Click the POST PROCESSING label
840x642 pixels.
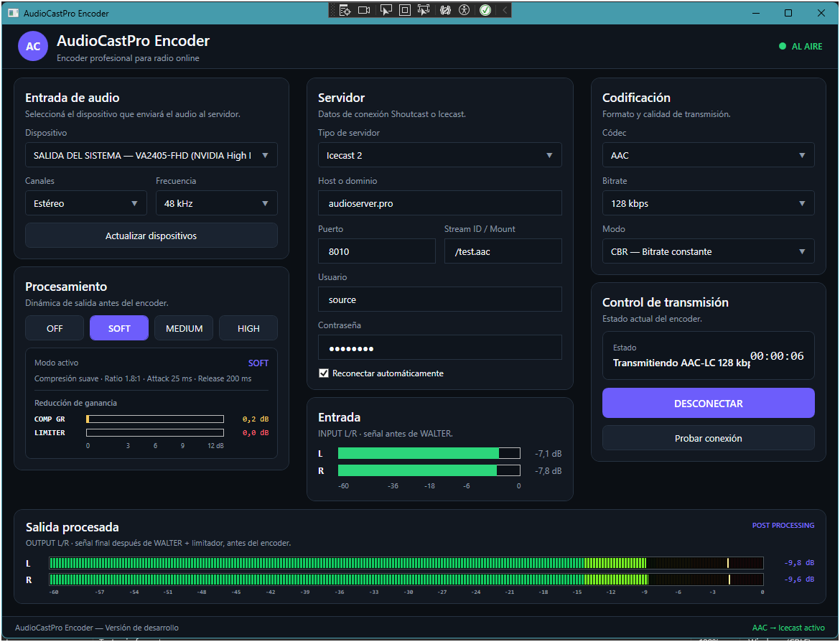783,525
